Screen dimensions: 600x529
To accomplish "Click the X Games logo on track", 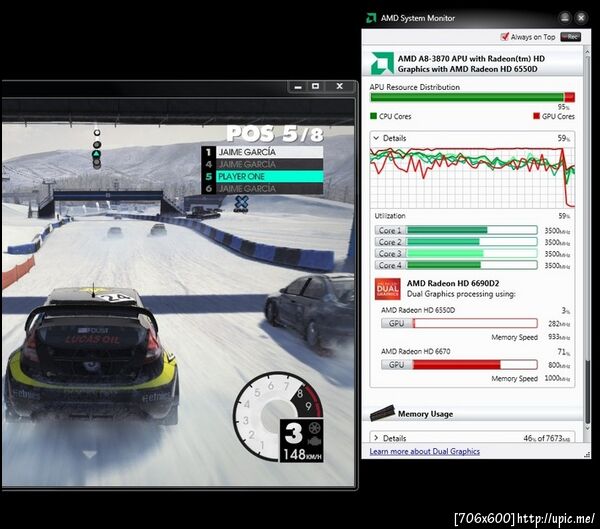I will [x=241, y=204].
